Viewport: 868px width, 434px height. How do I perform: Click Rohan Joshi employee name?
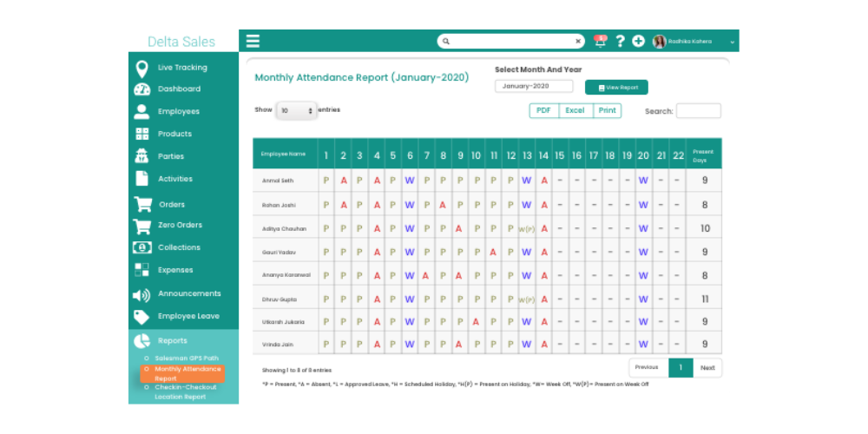pyautogui.click(x=279, y=205)
